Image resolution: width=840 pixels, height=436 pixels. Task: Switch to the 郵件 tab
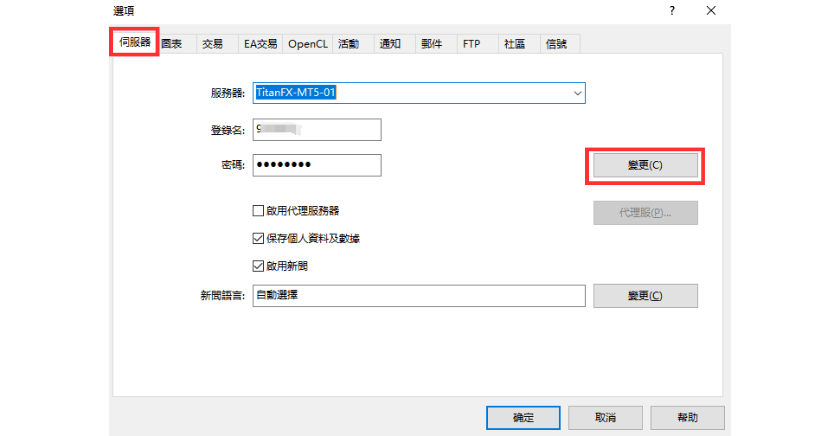tap(431, 44)
